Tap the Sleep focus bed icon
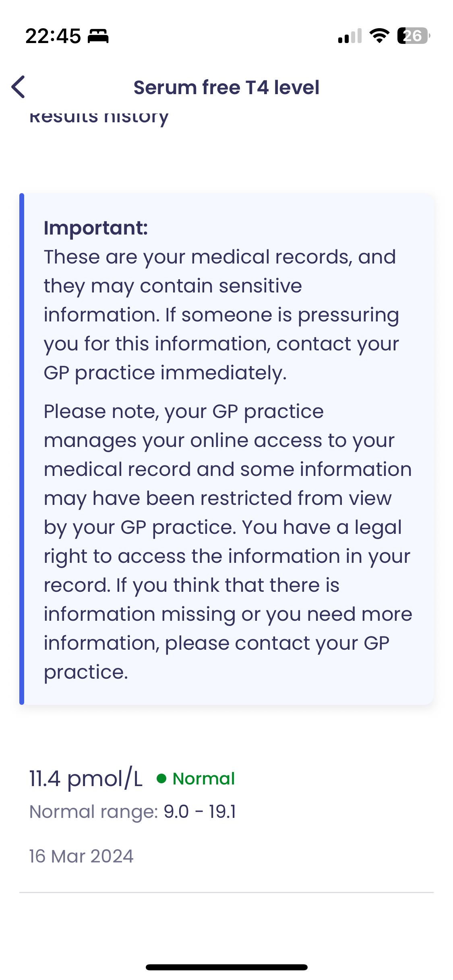The height and width of the screenshot is (980, 453). click(98, 36)
